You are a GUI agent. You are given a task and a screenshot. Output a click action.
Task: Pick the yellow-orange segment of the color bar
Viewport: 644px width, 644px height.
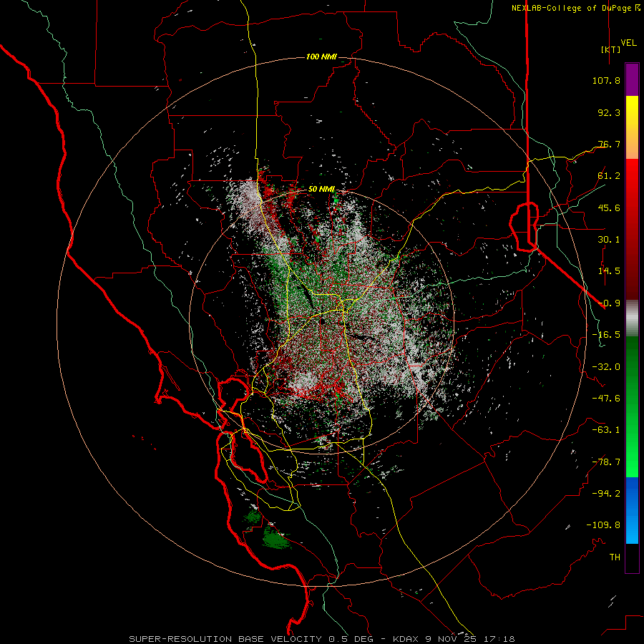click(x=632, y=127)
